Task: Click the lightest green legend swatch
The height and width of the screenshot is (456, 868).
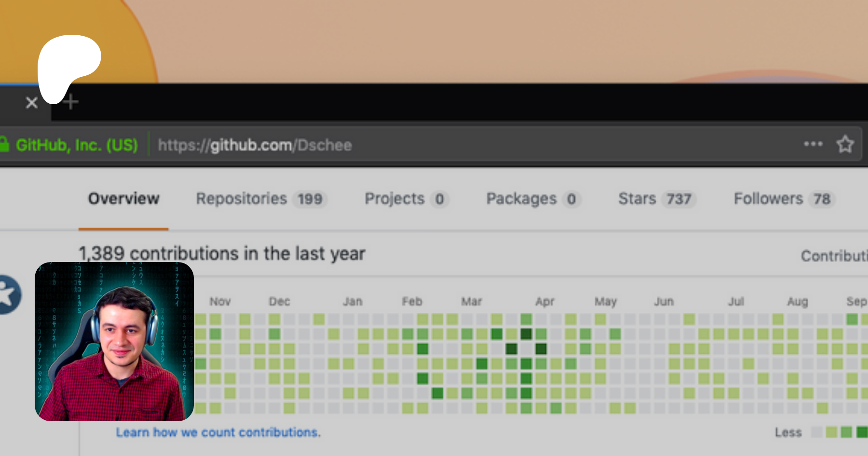Action: (x=831, y=432)
